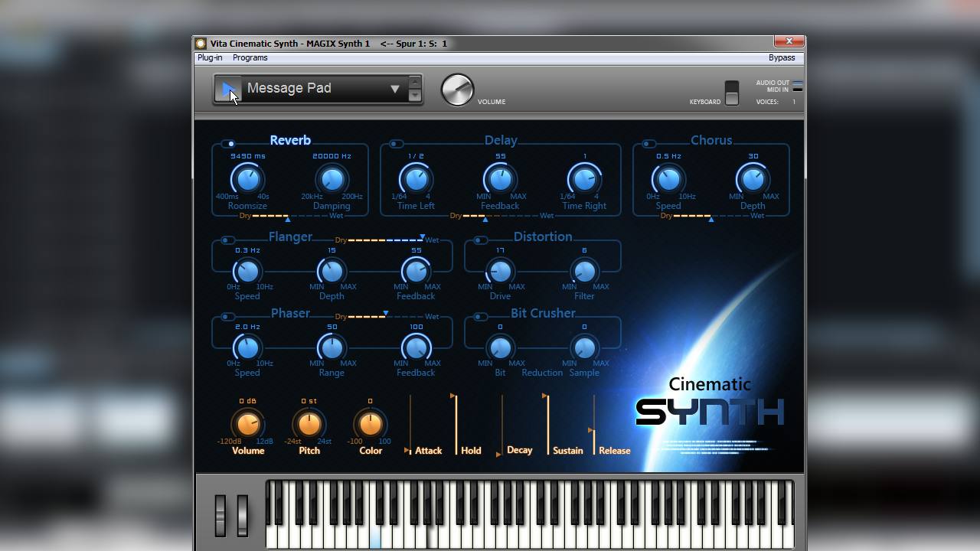Click the Delay Dry/Wet slider
Viewport: 980px width, 551px height.
tap(501, 217)
